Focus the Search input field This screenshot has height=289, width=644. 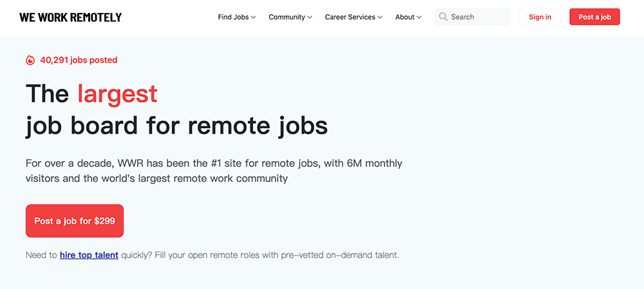(472, 17)
